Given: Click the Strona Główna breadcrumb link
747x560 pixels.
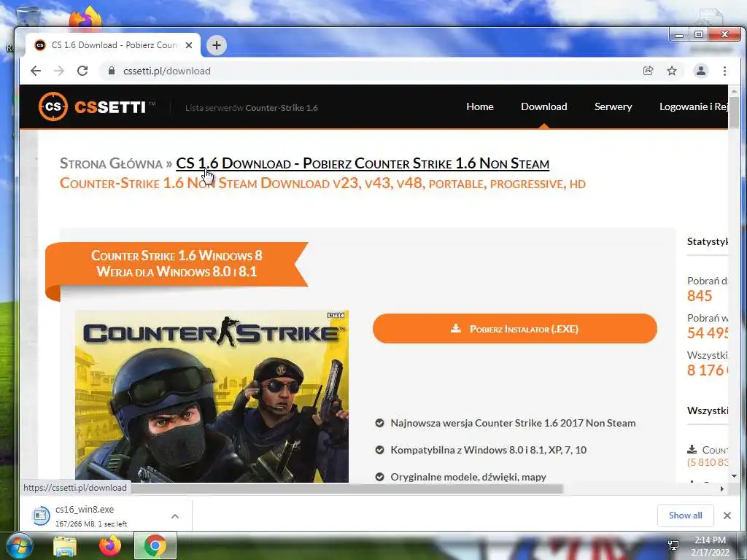Looking at the screenshot, I should (x=111, y=163).
